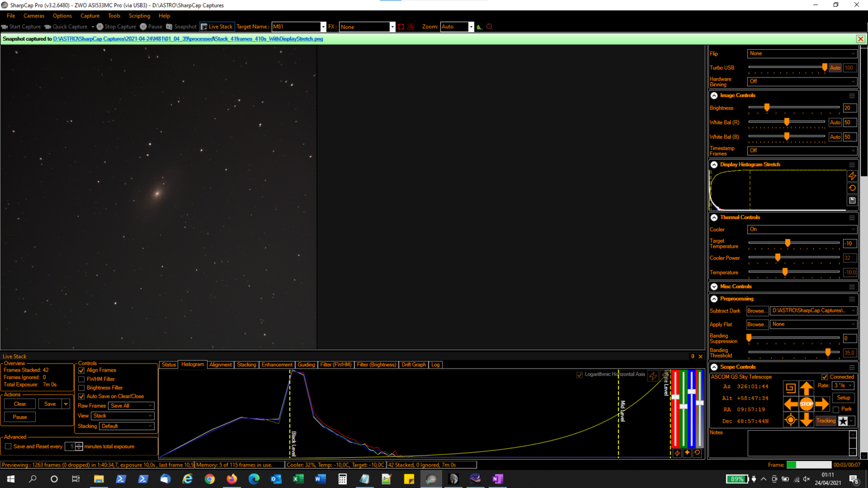Image resolution: width=868 pixels, height=488 pixels.
Task: Click the reset stretch icon in Display Histogram Stretch panel
Action: pos(852,188)
